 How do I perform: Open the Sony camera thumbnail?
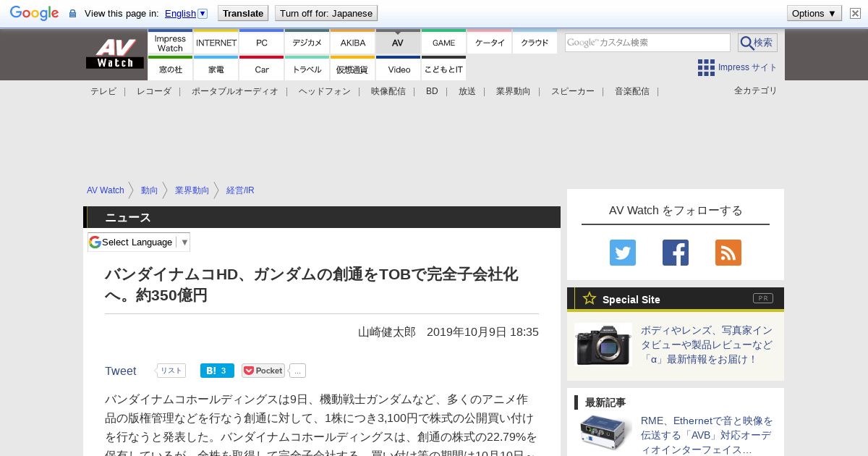click(x=603, y=345)
